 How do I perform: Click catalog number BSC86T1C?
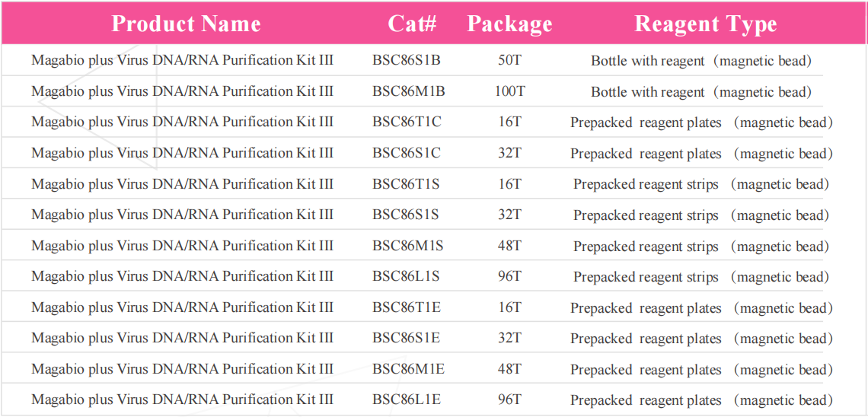407,123
